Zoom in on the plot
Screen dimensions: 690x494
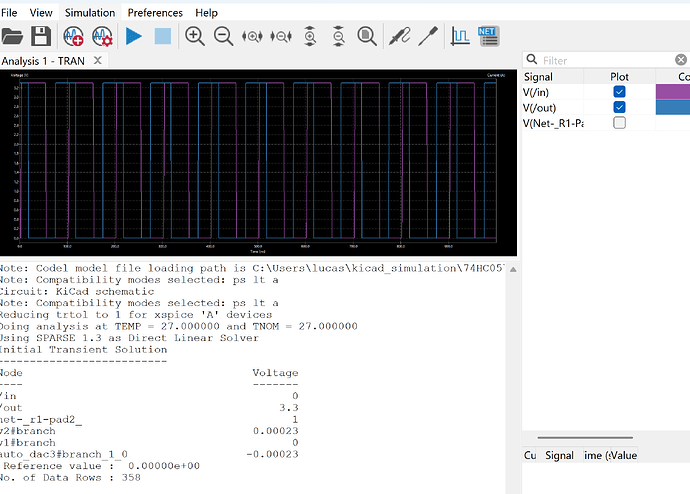tap(195, 36)
